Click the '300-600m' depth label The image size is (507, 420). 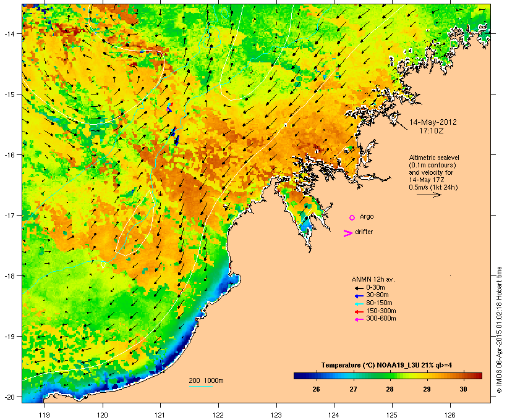point(381,319)
